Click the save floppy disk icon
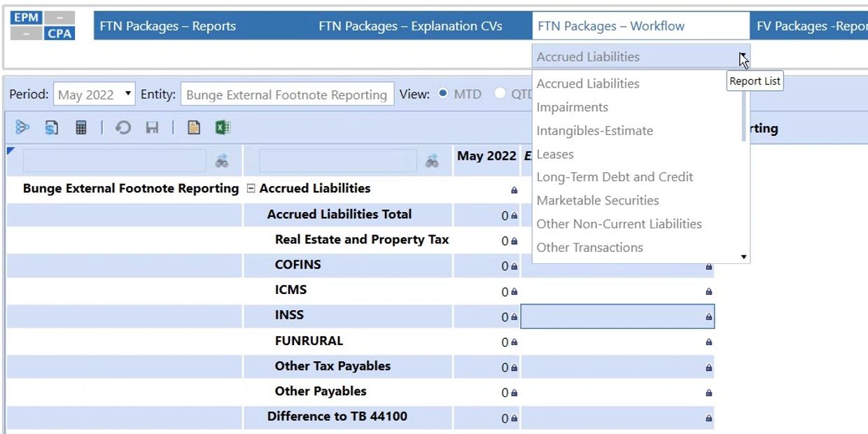 click(x=152, y=127)
